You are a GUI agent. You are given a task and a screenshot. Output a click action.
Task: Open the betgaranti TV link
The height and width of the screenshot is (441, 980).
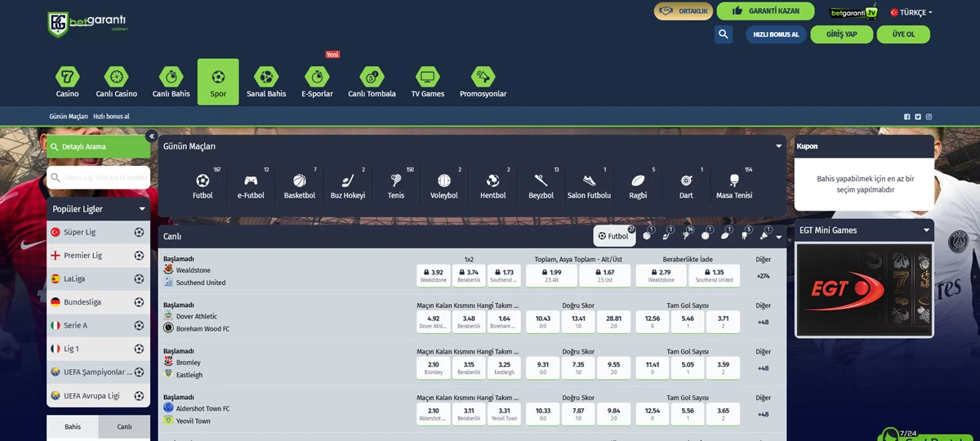click(853, 12)
